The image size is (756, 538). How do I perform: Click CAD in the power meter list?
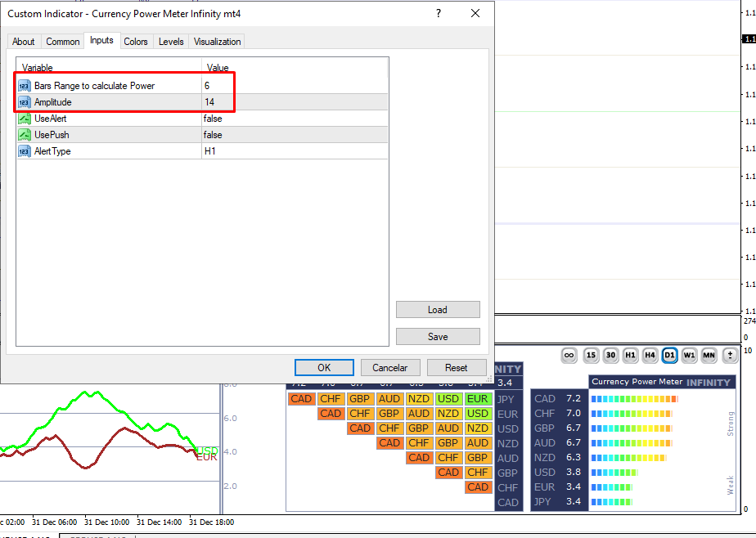[x=545, y=399]
